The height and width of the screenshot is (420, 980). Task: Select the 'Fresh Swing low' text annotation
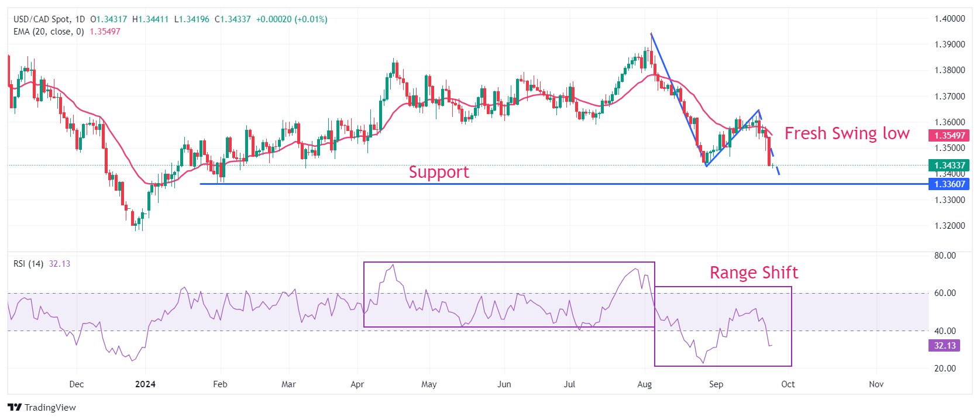[847, 133]
